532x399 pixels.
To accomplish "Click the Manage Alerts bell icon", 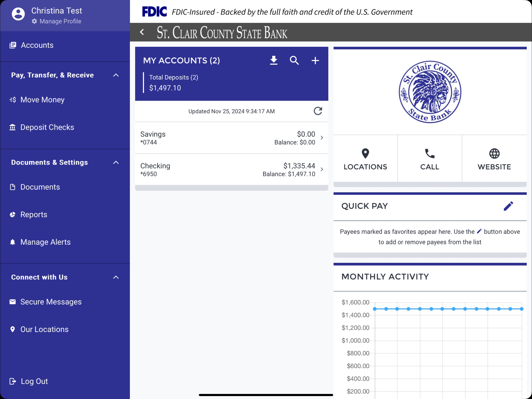I will 12,242.
